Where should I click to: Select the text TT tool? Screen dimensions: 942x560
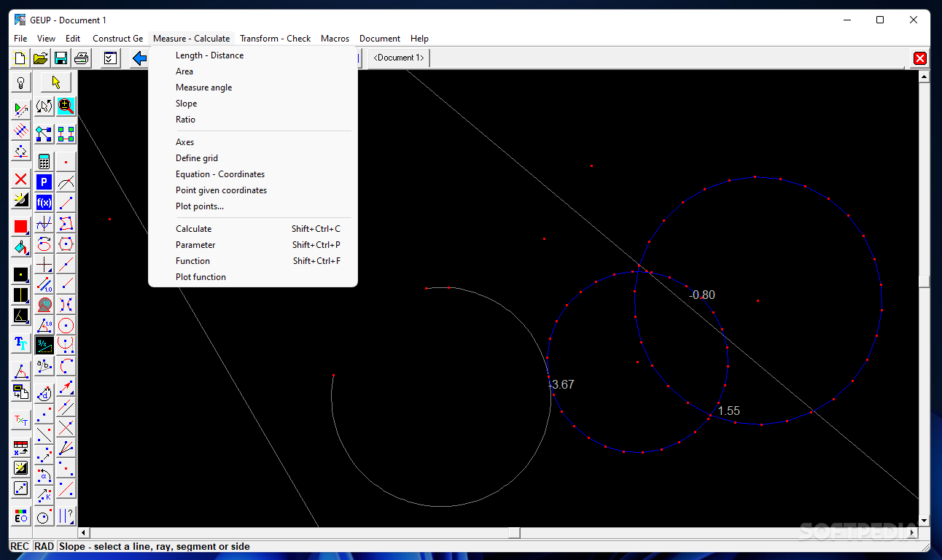(20, 343)
